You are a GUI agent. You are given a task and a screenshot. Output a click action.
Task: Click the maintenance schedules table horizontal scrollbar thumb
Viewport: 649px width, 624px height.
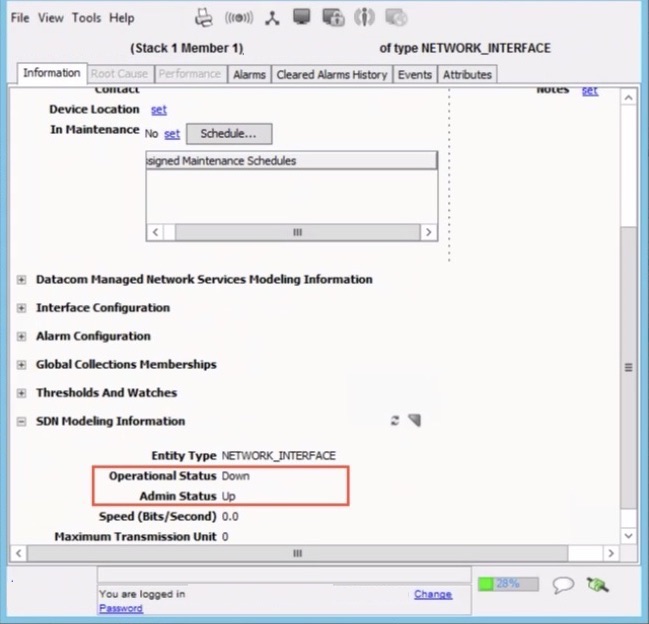(297, 232)
